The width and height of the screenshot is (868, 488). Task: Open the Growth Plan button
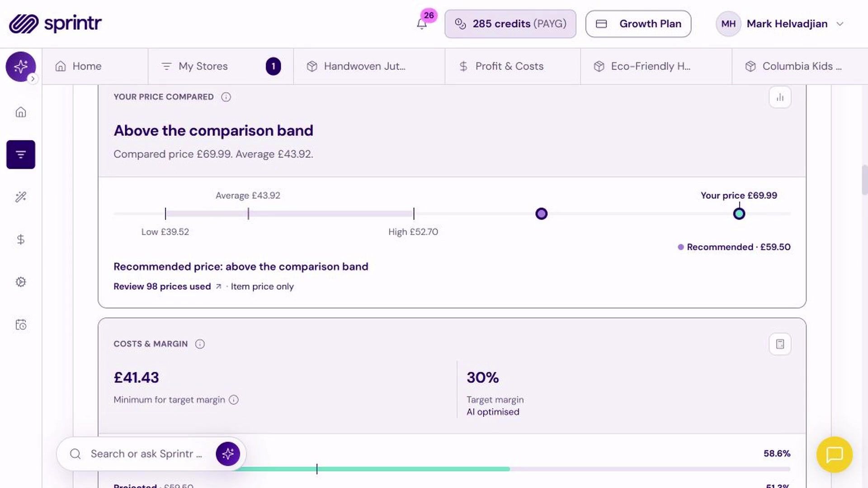[x=638, y=24]
